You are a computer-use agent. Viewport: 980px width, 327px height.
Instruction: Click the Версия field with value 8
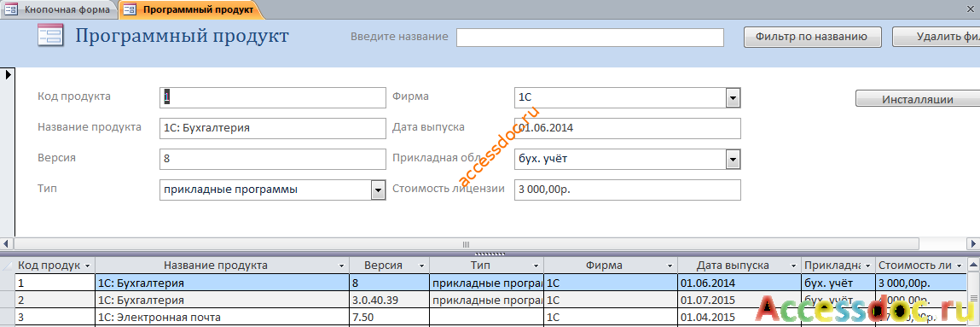(x=273, y=159)
